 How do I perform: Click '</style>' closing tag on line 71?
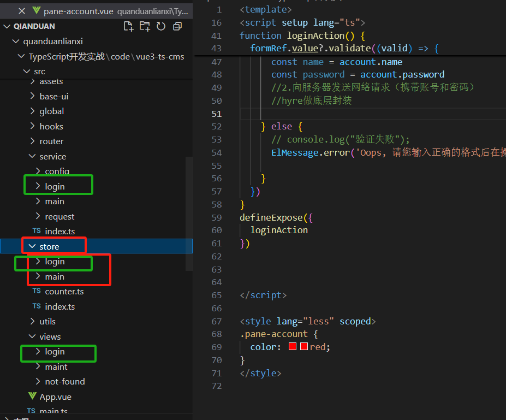tap(260, 373)
